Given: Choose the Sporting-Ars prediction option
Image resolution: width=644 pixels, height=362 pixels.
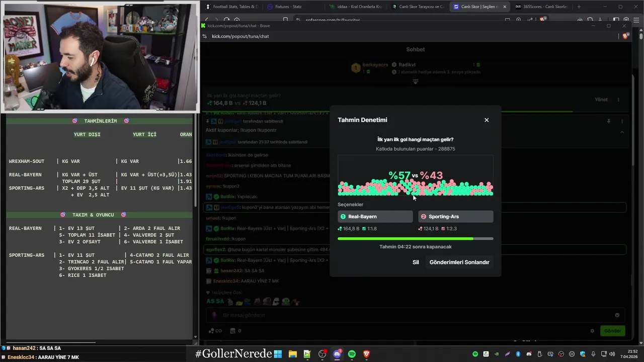Looking at the screenshot, I should 455,217.
